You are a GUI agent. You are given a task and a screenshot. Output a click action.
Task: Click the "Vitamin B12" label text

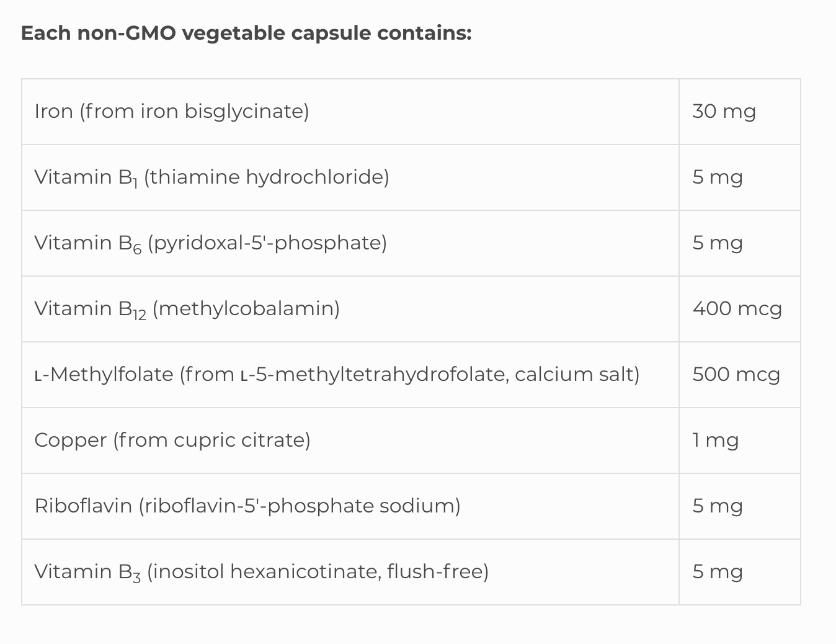90,309
